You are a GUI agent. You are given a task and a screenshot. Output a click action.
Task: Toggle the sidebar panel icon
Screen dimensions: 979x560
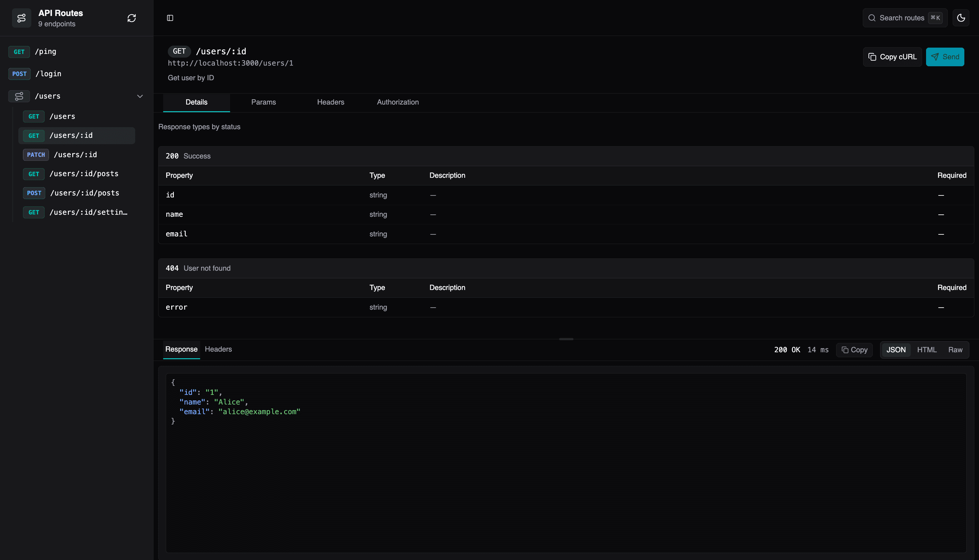point(170,18)
